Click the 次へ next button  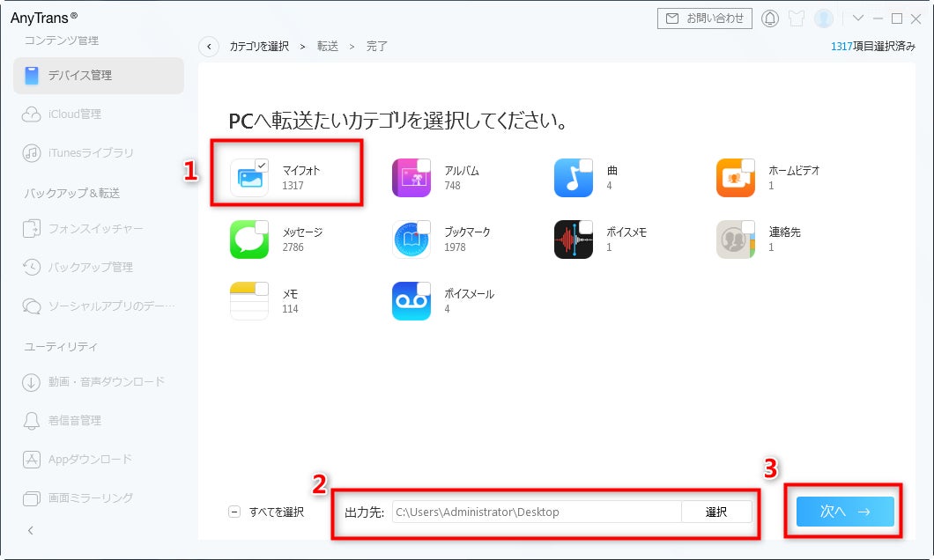coord(845,512)
